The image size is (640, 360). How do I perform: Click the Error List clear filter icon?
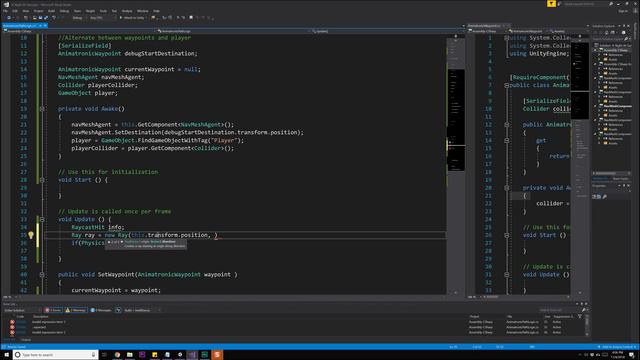118,310
